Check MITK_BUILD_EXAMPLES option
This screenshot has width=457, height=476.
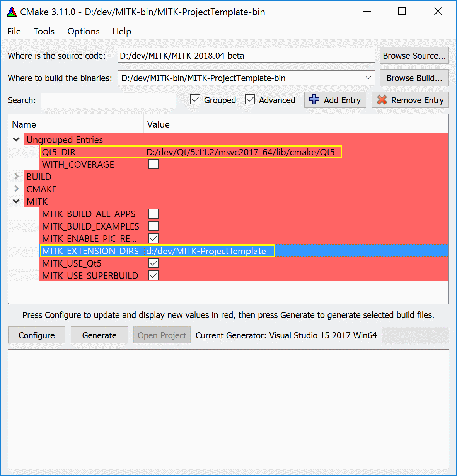[153, 226]
